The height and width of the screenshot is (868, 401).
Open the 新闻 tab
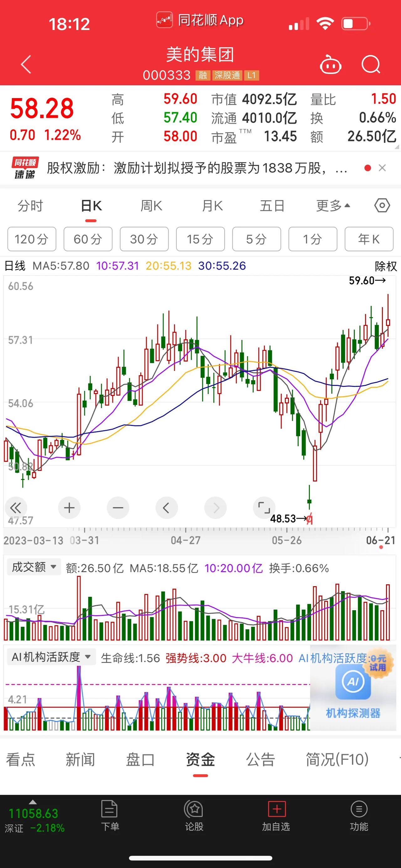coord(80,760)
